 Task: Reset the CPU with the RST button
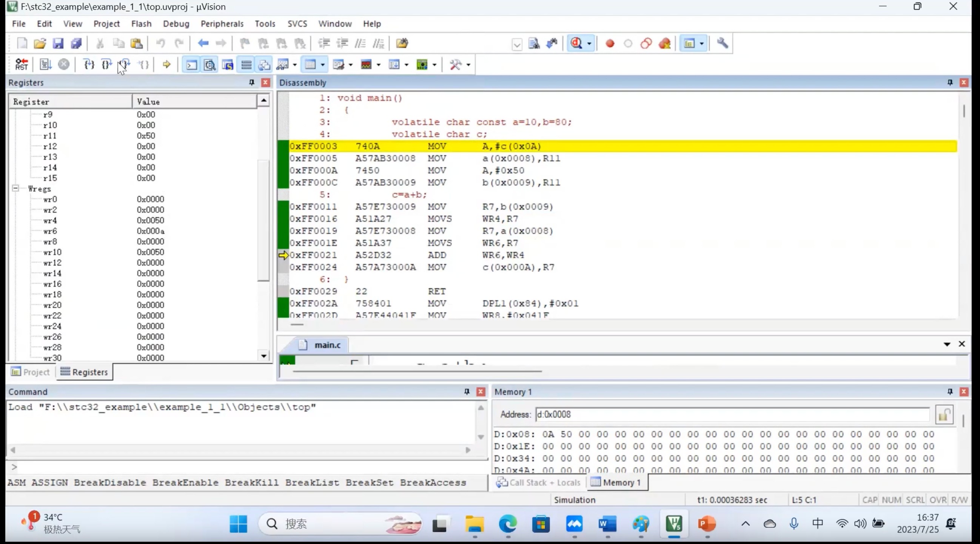pos(22,64)
